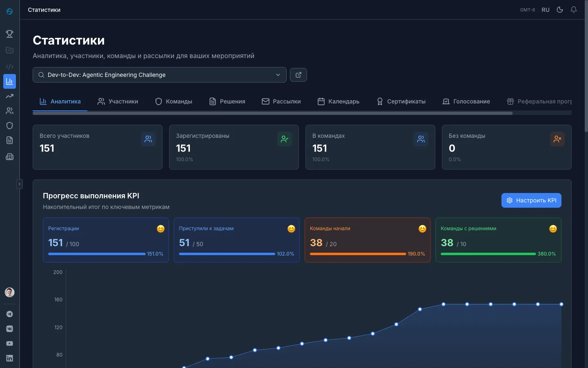Select the bar chart statistics sidebar icon
The image size is (588, 368).
tap(9, 81)
